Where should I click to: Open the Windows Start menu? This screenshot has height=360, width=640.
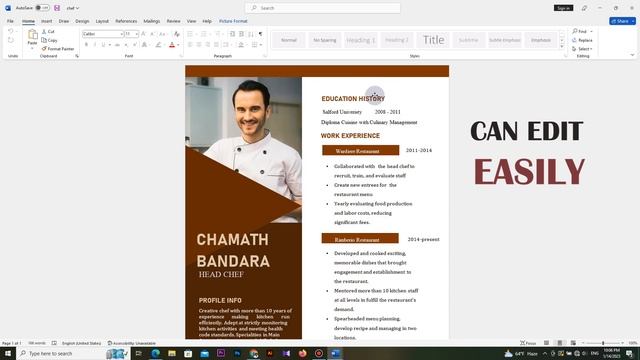click(x=8, y=353)
